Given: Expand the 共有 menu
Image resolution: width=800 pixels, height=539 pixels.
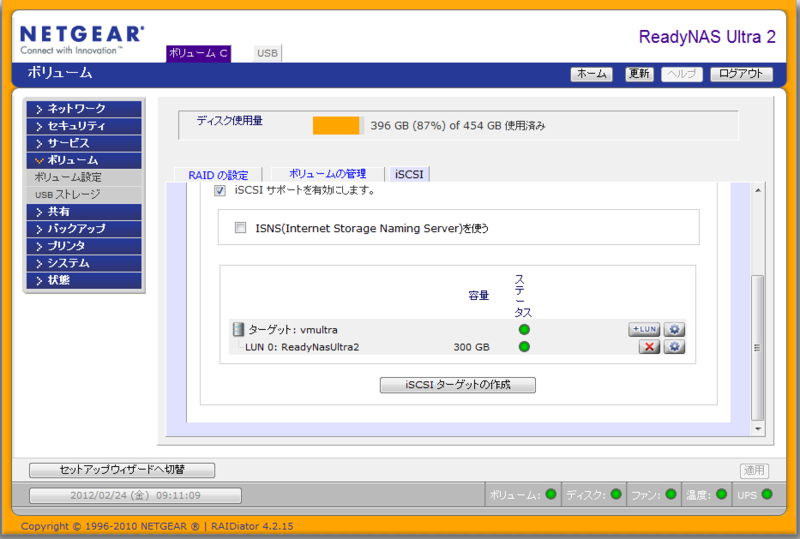Looking at the screenshot, I should (84, 211).
